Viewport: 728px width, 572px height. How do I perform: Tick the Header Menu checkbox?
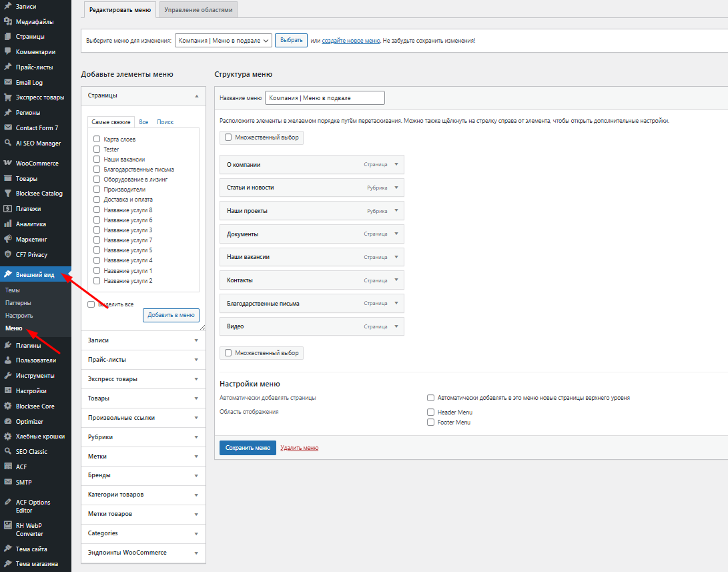pos(431,412)
